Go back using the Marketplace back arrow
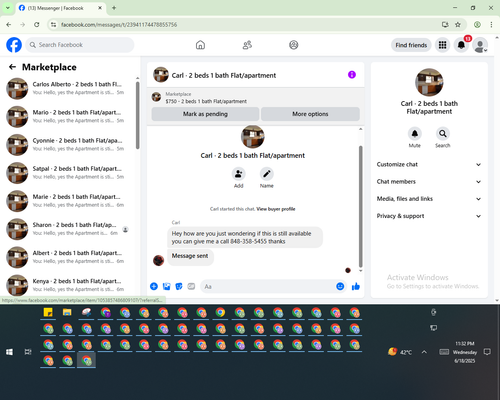This screenshot has width=500, height=400. coord(12,67)
